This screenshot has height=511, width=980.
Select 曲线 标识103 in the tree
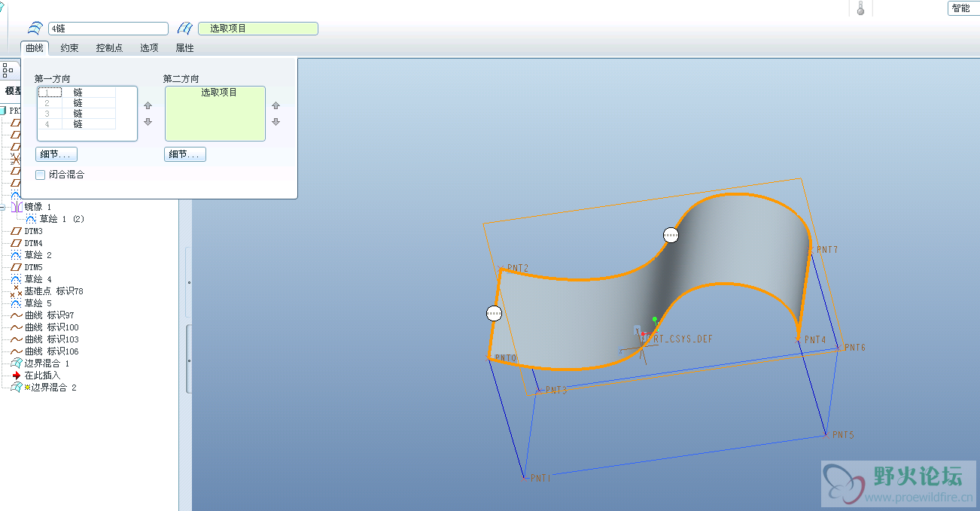click(x=51, y=339)
